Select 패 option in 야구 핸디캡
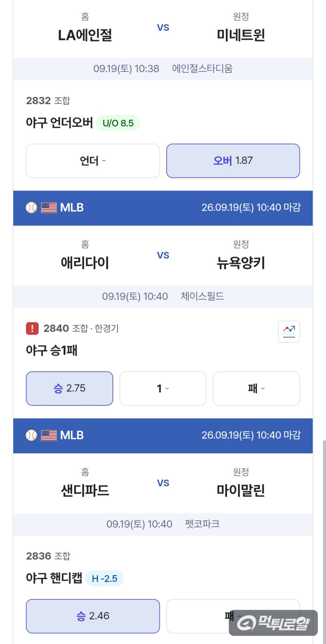 tap(233, 616)
